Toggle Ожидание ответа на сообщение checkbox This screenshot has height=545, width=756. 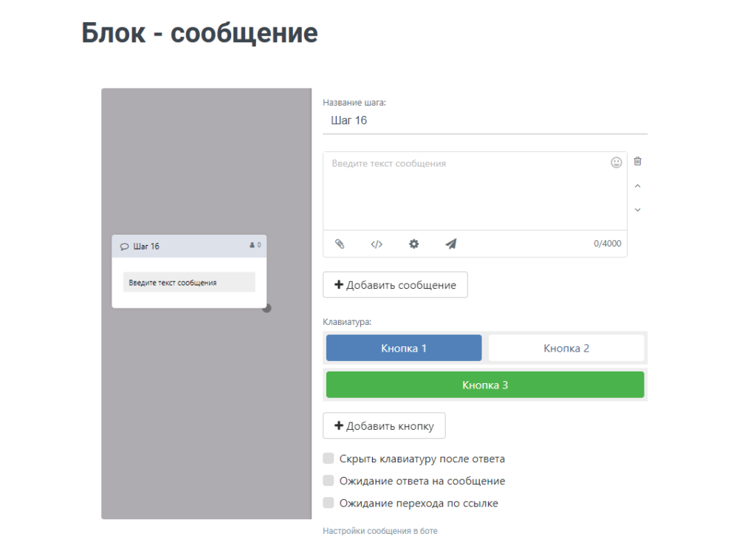329,481
